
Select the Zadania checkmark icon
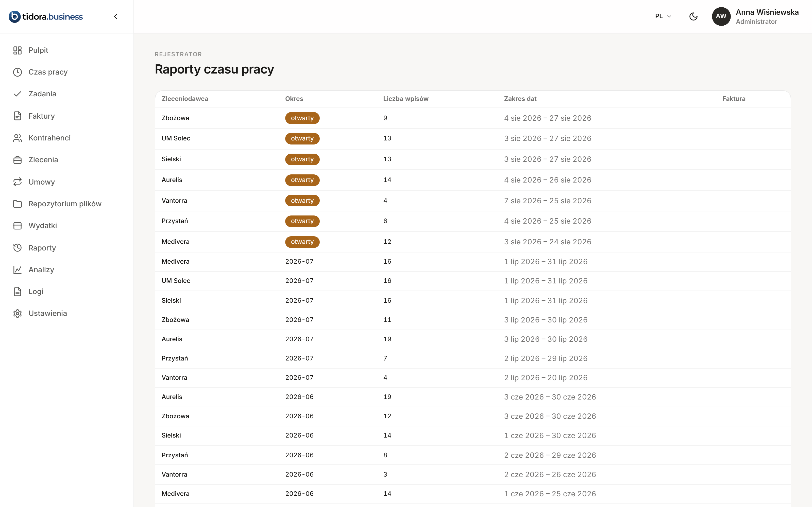pyautogui.click(x=18, y=94)
